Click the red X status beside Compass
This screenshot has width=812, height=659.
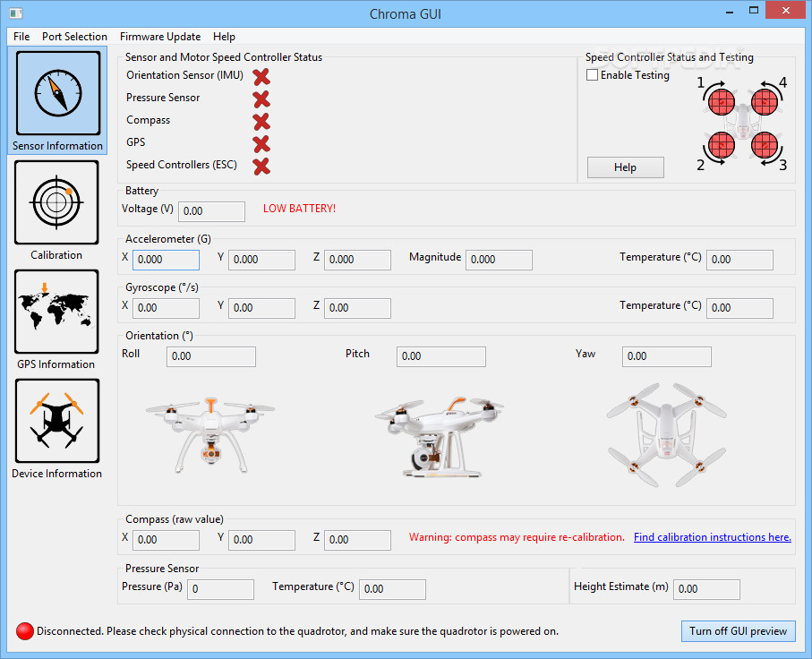point(261,121)
